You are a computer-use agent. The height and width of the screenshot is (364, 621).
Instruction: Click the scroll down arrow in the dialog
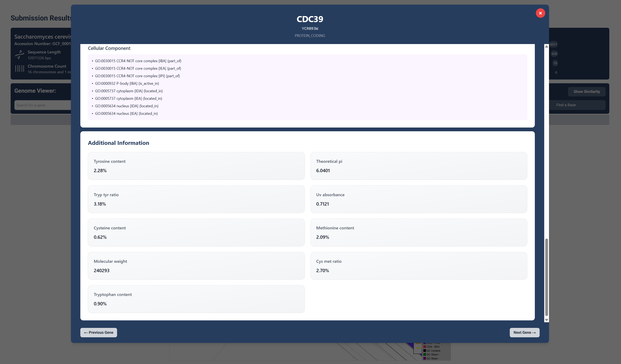point(546,320)
